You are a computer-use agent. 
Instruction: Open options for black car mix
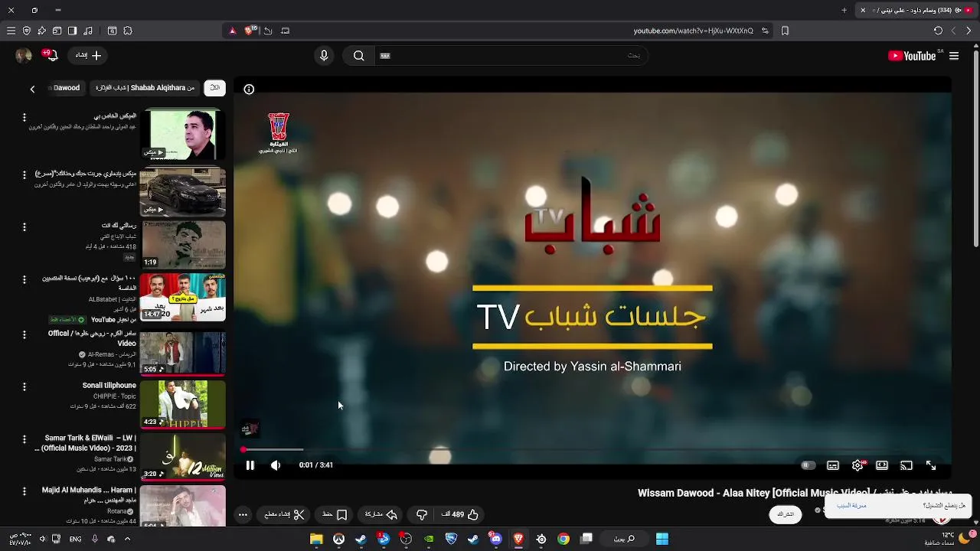(x=24, y=175)
